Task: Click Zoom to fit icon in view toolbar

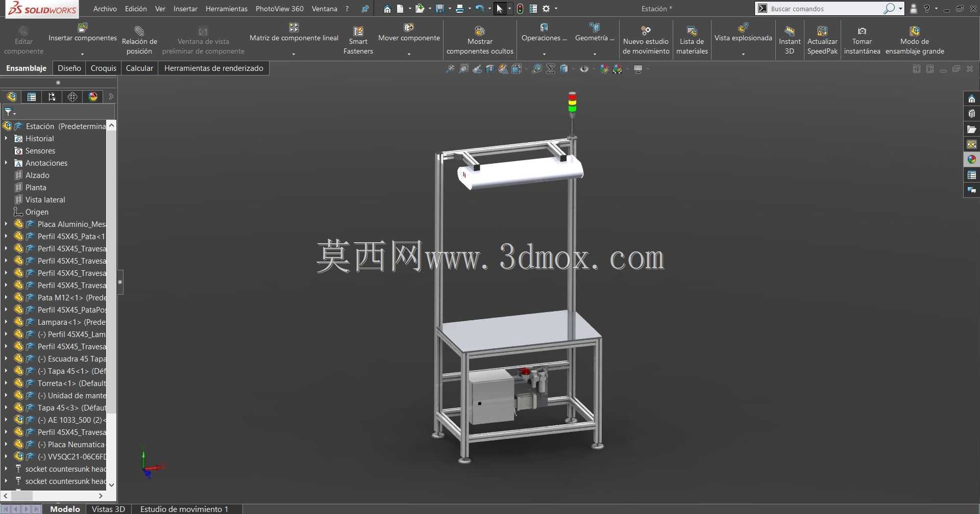Action: [x=450, y=69]
